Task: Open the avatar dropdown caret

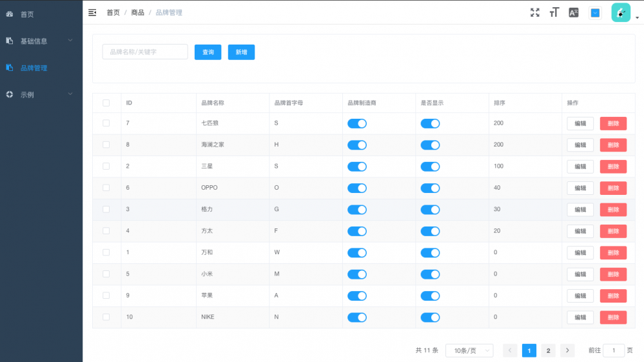Action: tap(637, 17)
